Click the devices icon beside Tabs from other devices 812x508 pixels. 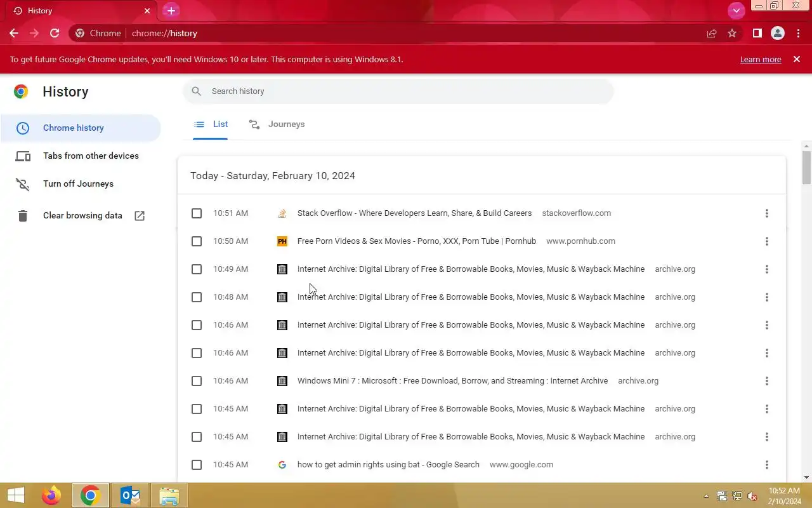23,156
